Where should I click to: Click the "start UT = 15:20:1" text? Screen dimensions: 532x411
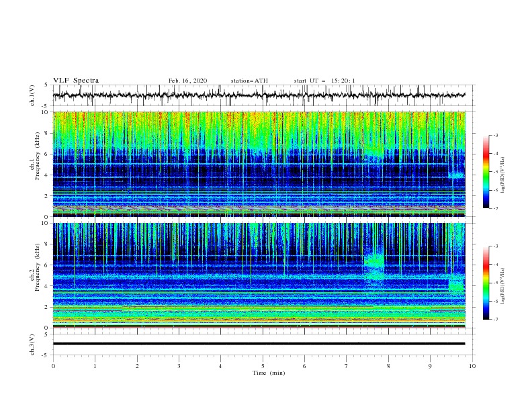(x=324, y=81)
